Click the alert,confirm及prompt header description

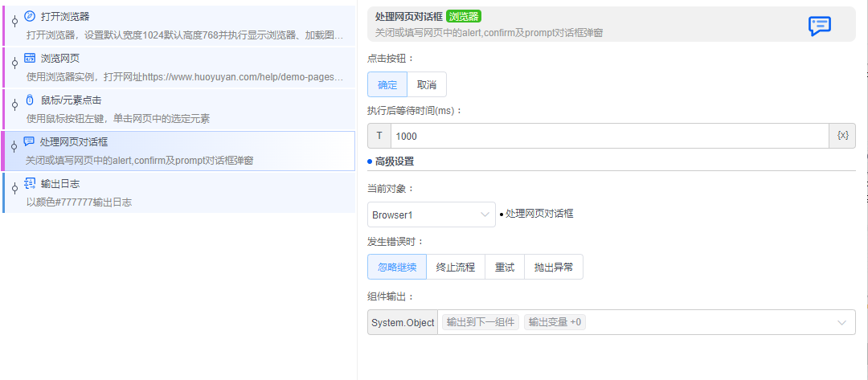[489, 33]
